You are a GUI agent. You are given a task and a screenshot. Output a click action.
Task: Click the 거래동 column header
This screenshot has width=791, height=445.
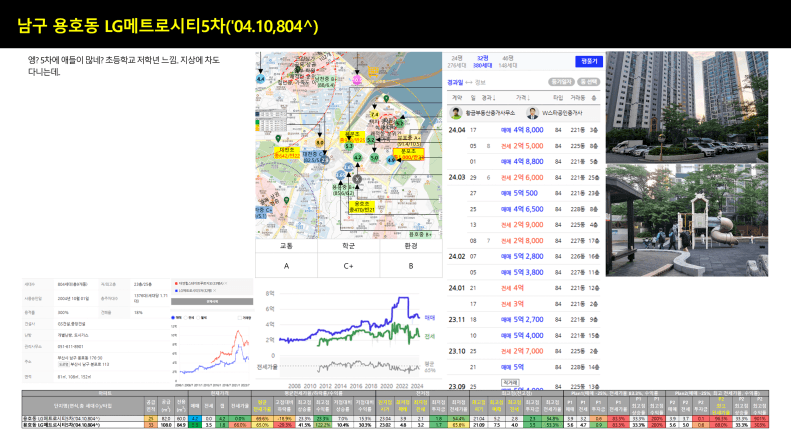(x=578, y=98)
